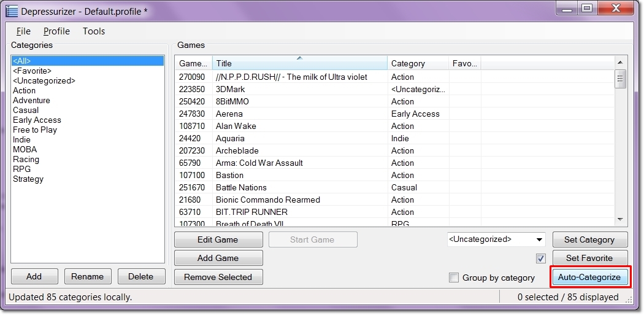Click the Depressurizer app icon in title bar
This screenshot has height=315, width=644.
tap(12, 11)
